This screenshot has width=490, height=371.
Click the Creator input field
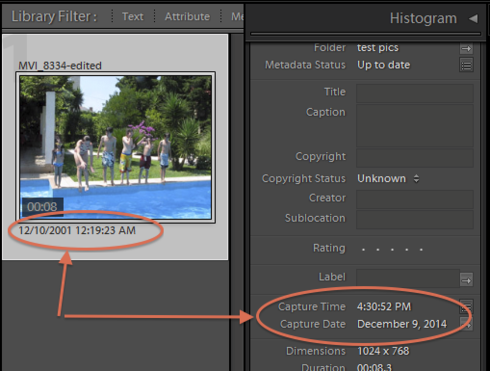click(415, 199)
